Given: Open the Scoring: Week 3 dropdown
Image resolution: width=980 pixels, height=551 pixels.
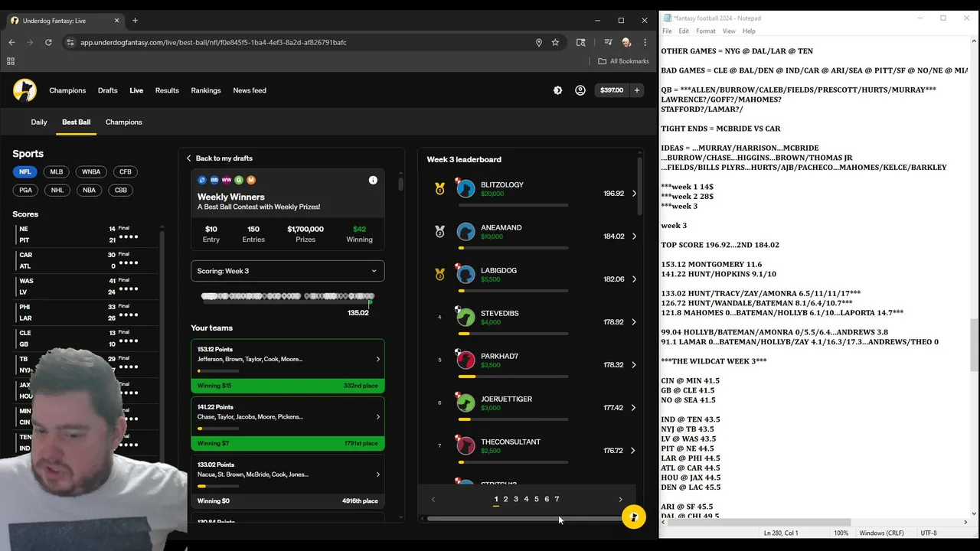Looking at the screenshot, I should coord(287,271).
